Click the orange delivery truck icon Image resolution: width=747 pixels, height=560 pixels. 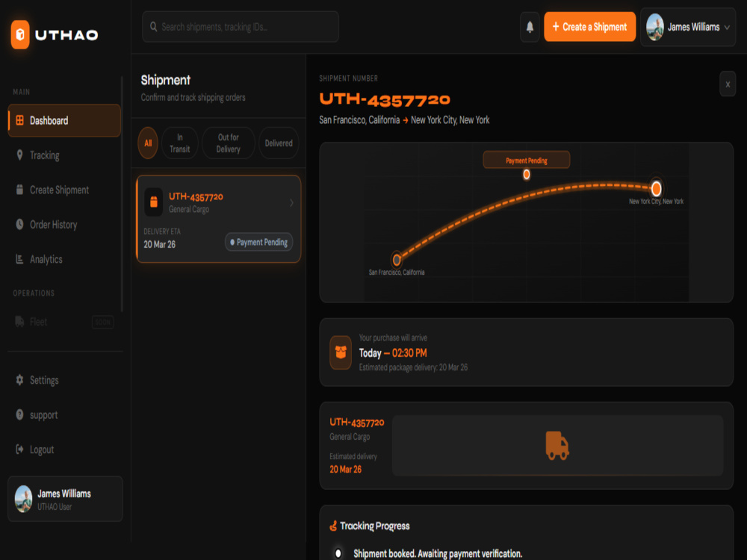coord(557,446)
